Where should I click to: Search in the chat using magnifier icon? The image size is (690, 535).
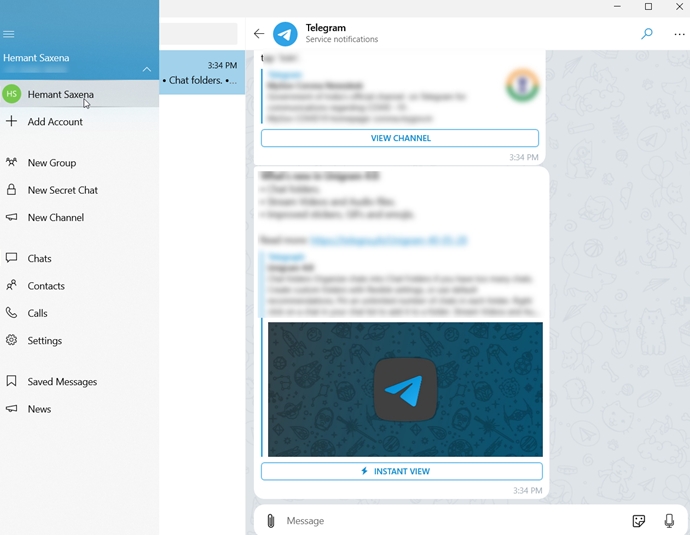[x=647, y=33]
